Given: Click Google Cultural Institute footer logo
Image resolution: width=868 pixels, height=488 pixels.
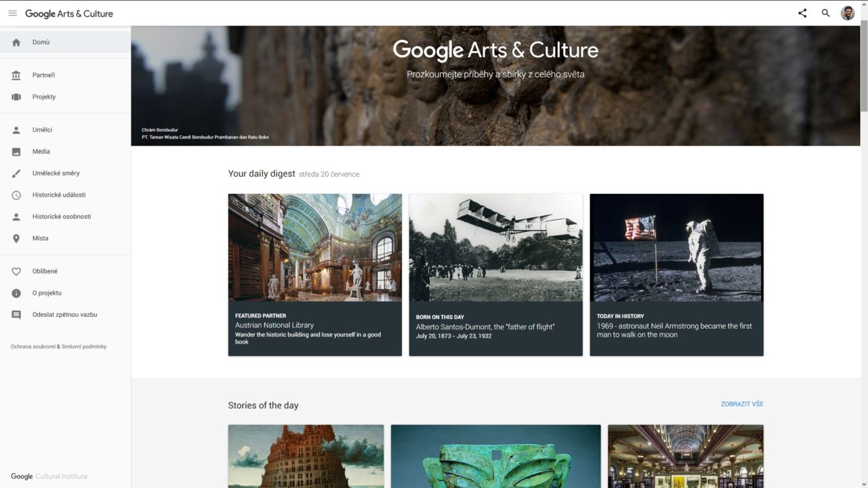Looking at the screenshot, I should [49, 476].
